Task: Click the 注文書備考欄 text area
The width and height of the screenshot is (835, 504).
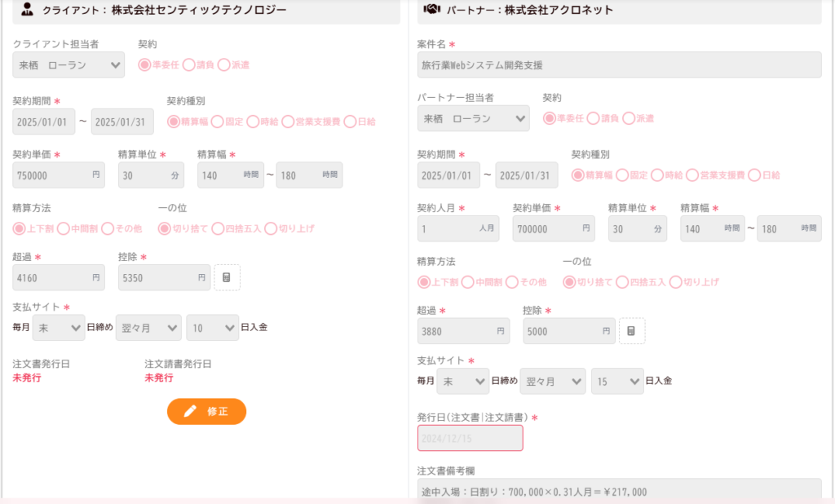Action: point(619,490)
